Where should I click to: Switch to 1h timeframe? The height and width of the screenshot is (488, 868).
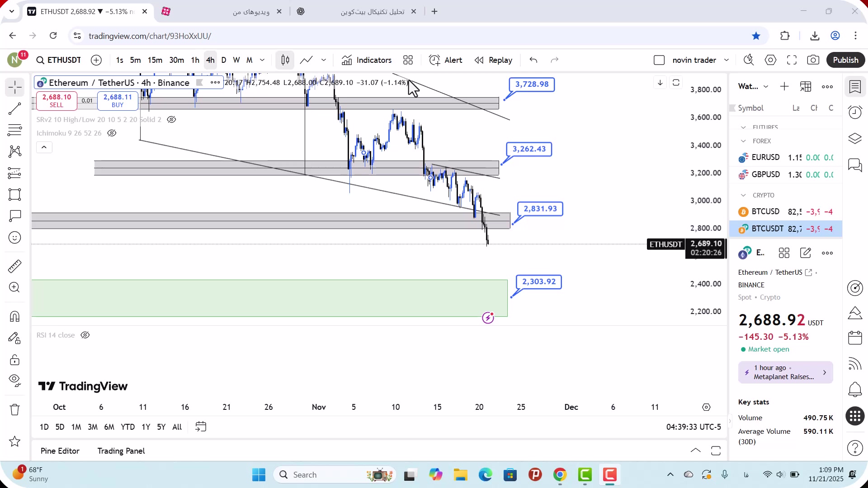(x=195, y=60)
